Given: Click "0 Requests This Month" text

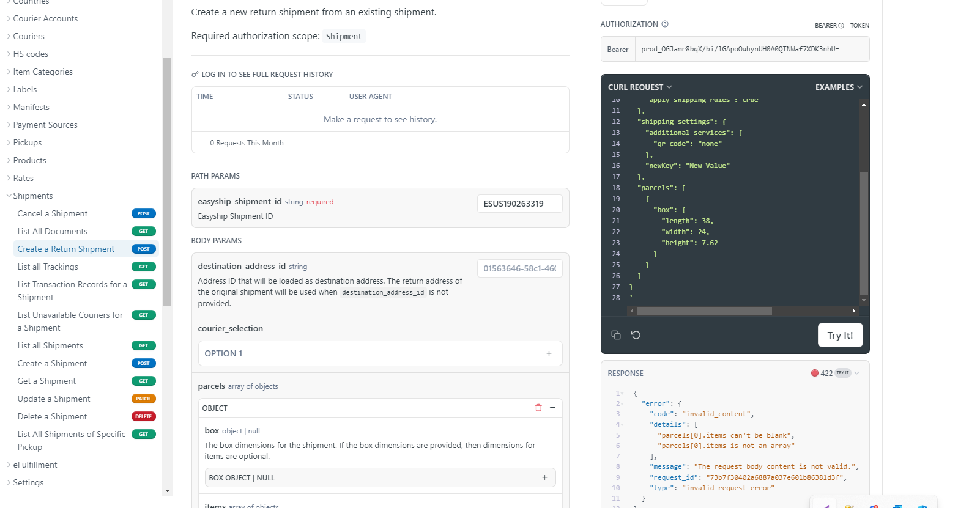Looking at the screenshot, I should point(247,143).
